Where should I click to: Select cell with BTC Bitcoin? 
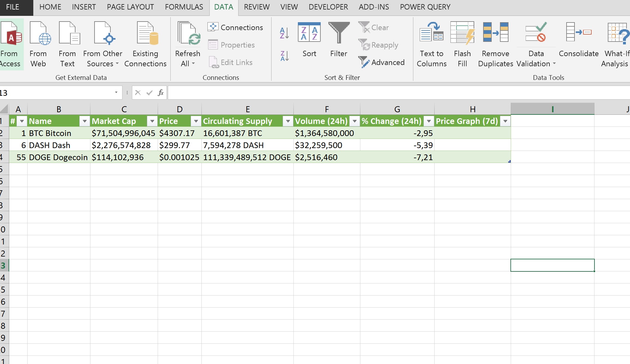59,133
